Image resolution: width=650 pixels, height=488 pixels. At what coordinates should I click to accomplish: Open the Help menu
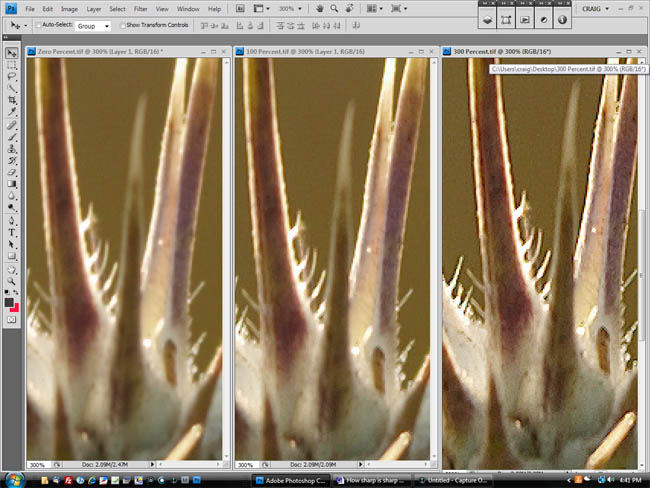[214, 9]
